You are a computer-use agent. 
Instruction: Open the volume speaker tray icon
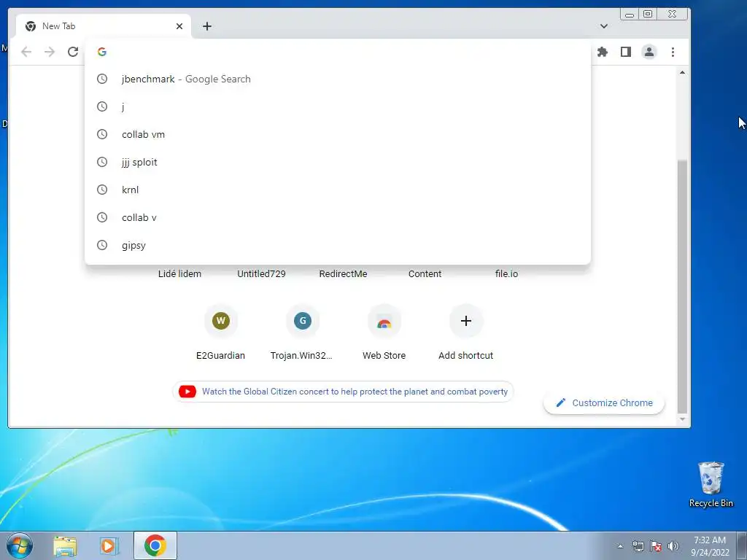click(673, 546)
